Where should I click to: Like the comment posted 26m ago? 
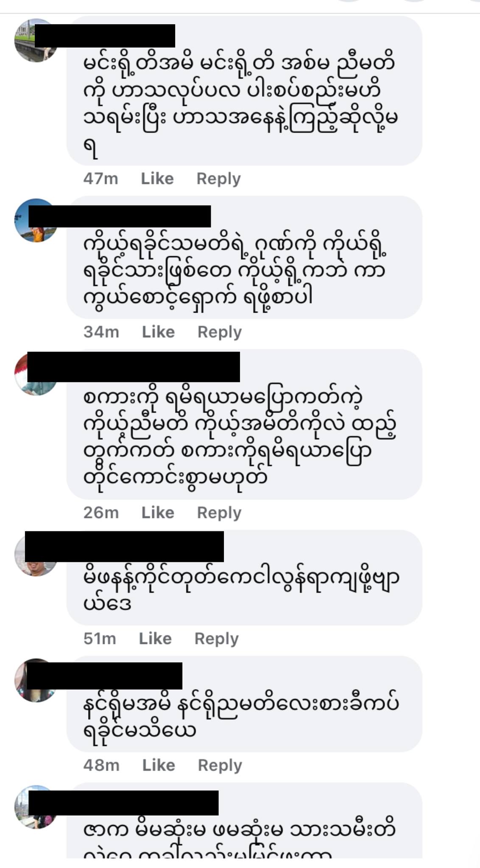pyautogui.click(x=158, y=513)
